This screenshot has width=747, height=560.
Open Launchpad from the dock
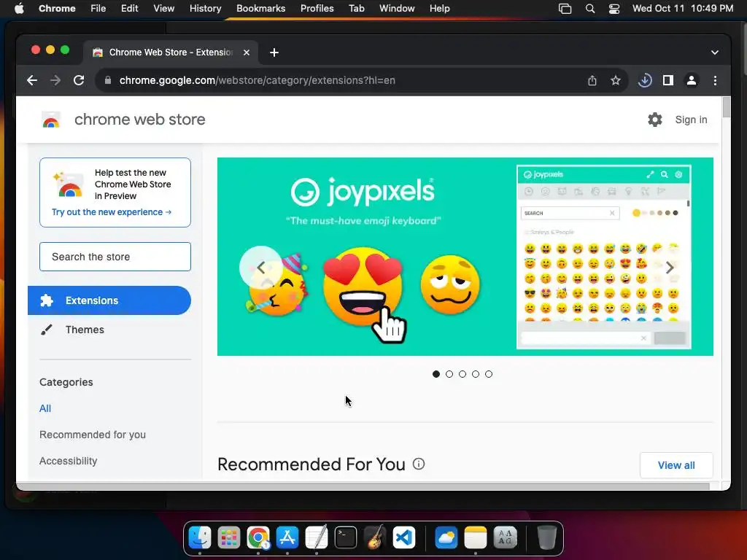(229, 537)
